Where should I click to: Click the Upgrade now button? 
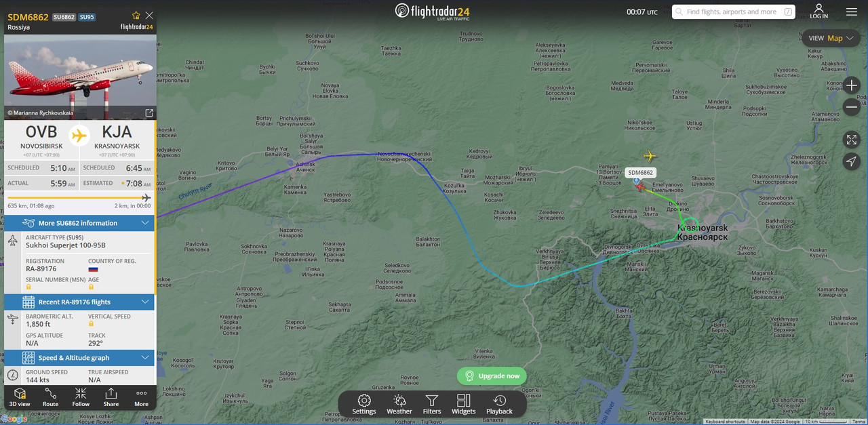(x=492, y=376)
